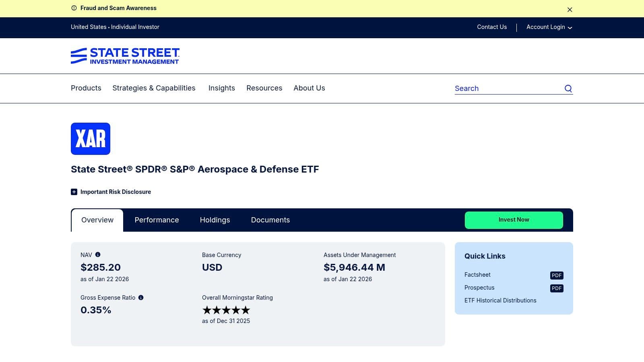This screenshot has height=362, width=644.
Task: Open ETF Historical Distributions link
Action: [x=500, y=300]
